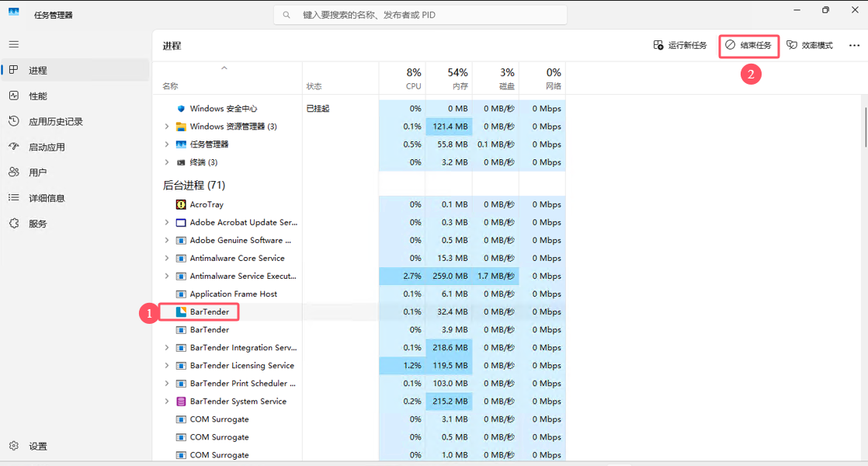Sort processes by CPU column
This screenshot has height=466, width=868.
point(402,78)
